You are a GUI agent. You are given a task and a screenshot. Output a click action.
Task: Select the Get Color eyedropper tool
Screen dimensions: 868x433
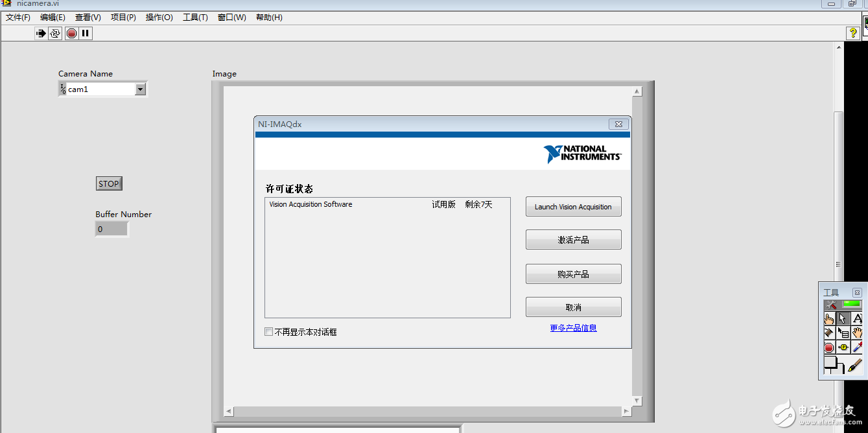(x=858, y=347)
